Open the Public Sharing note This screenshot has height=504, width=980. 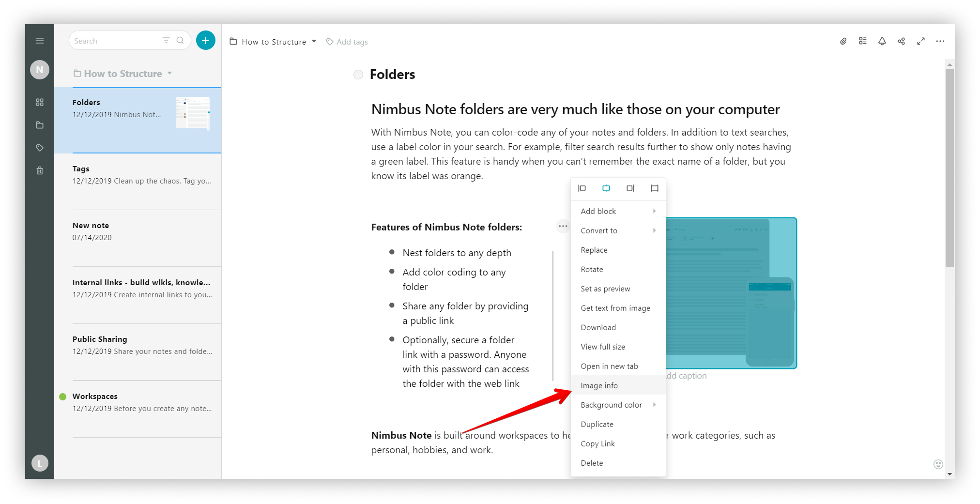pos(138,352)
